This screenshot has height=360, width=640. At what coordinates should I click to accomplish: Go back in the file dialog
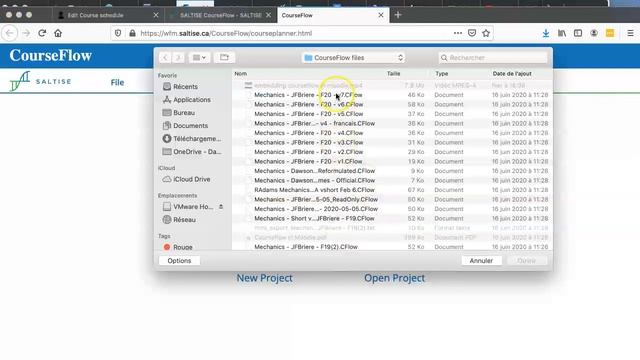point(165,58)
